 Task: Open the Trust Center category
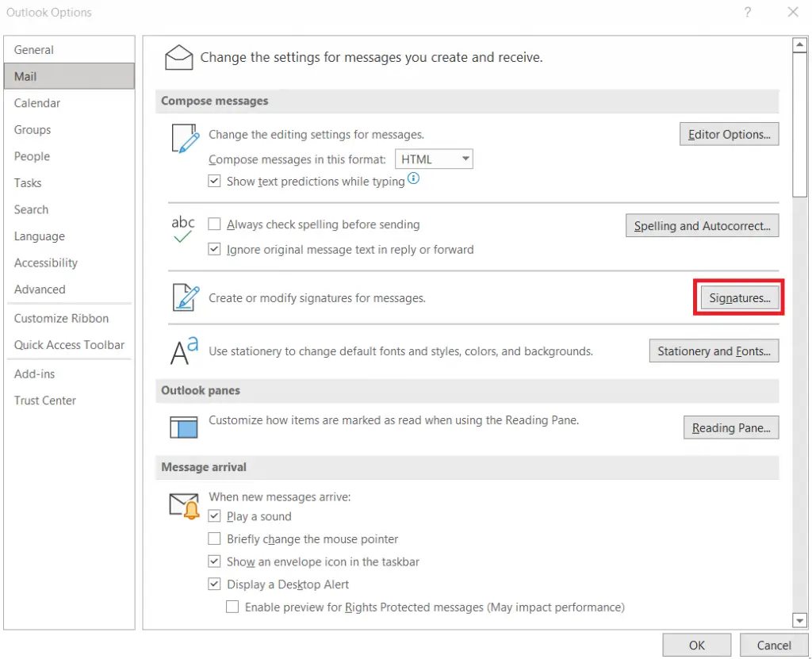click(x=70, y=400)
